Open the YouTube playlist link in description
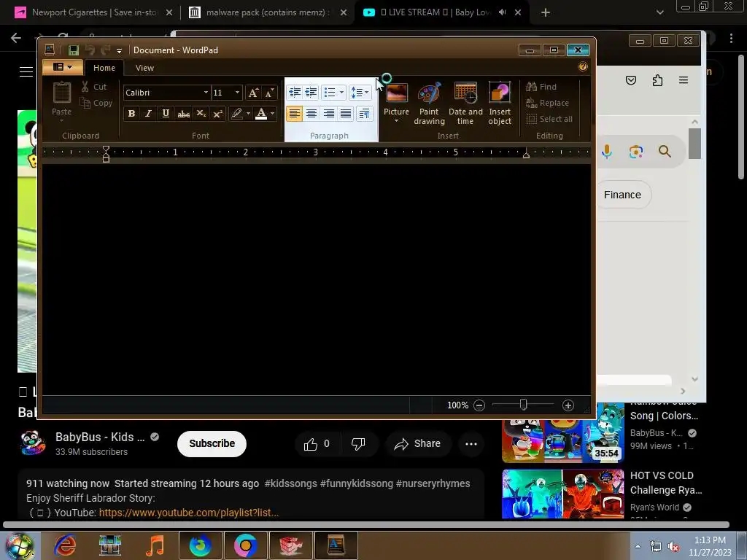The image size is (747, 560). coord(189,513)
